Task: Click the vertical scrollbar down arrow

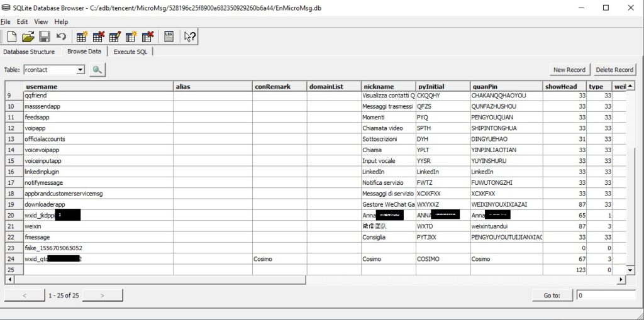Action: click(x=630, y=270)
